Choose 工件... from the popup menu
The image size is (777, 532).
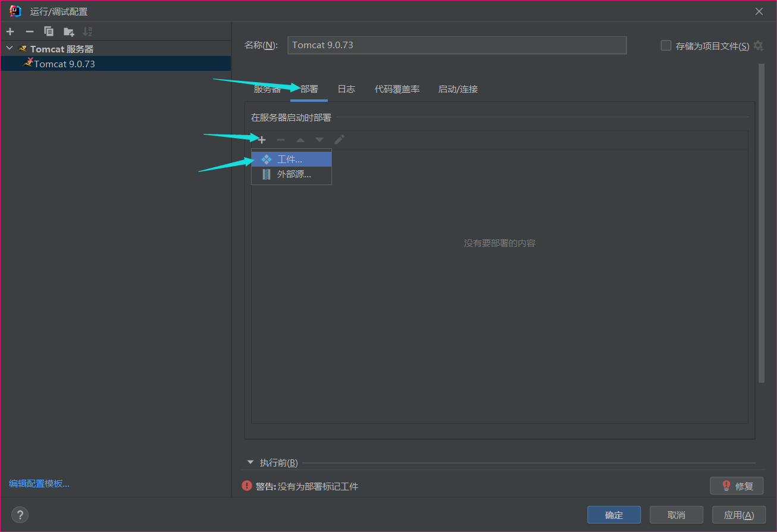tap(292, 159)
